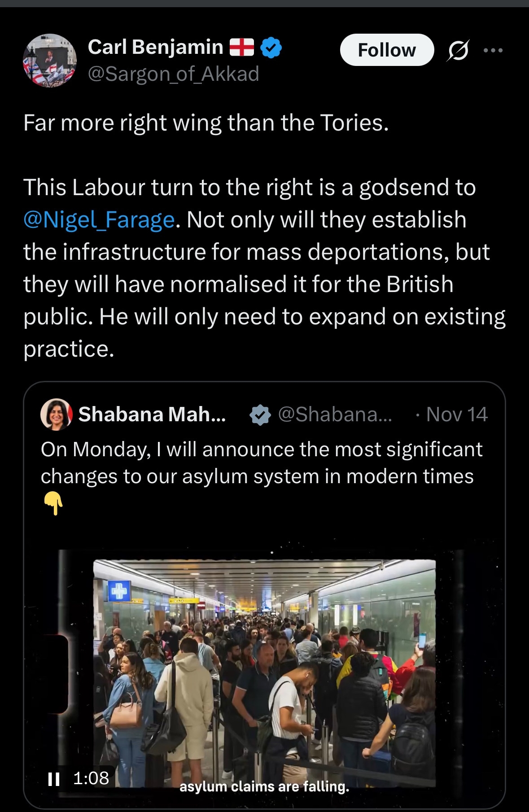Tap the Shabana Mah... author name
The image size is (529, 812).
point(152,415)
